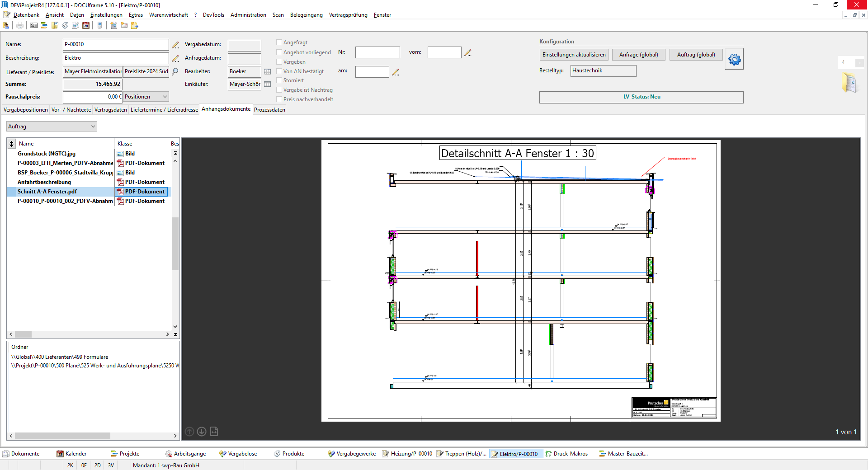This screenshot has width=868, height=470.
Task: Click the folder with checkmark toolbar icon
Action: (55, 25)
